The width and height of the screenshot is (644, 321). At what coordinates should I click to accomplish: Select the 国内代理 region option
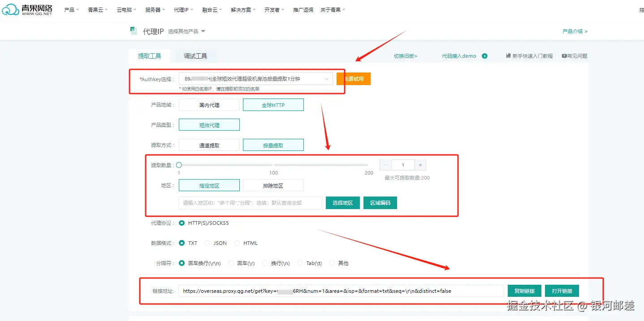point(209,105)
